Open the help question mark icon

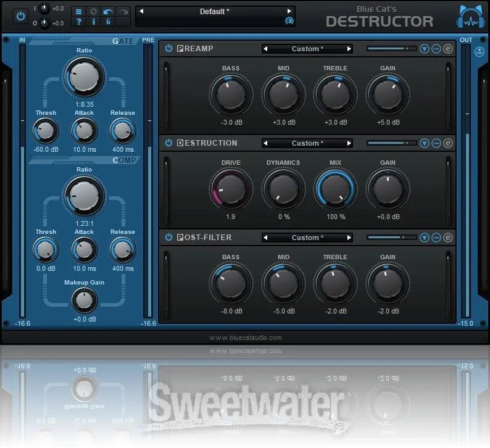[79, 22]
